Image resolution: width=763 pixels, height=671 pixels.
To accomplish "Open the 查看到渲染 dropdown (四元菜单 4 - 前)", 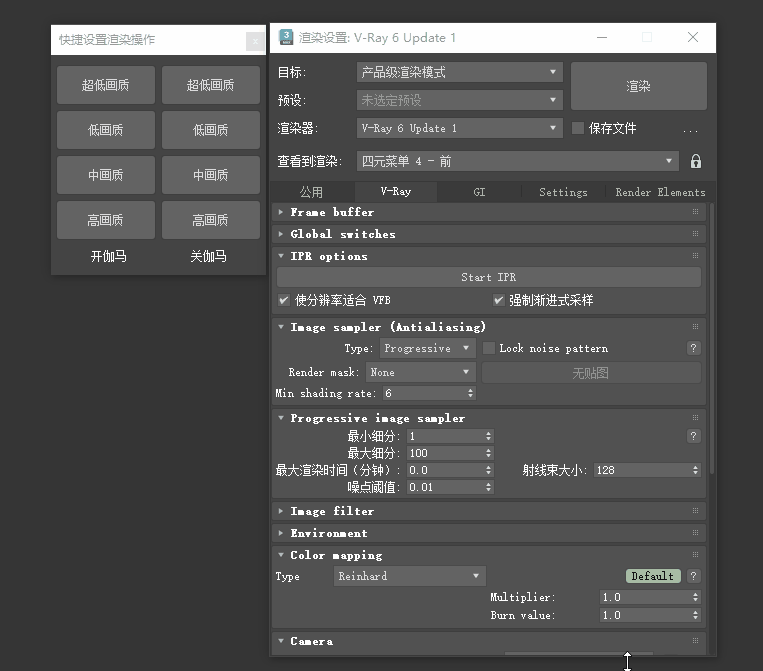I will (x=518, y=161).
